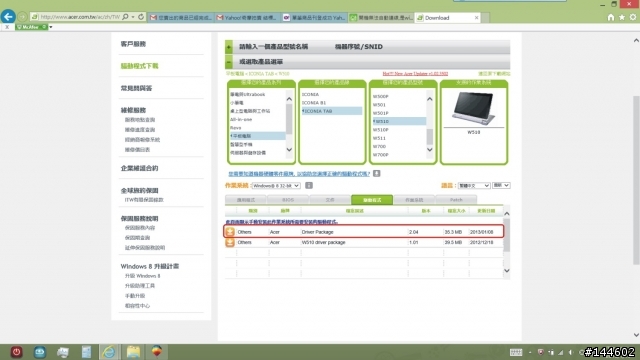Switch to the Patch tab
Screen dimensions: 640x360
(x=456, y=200)
